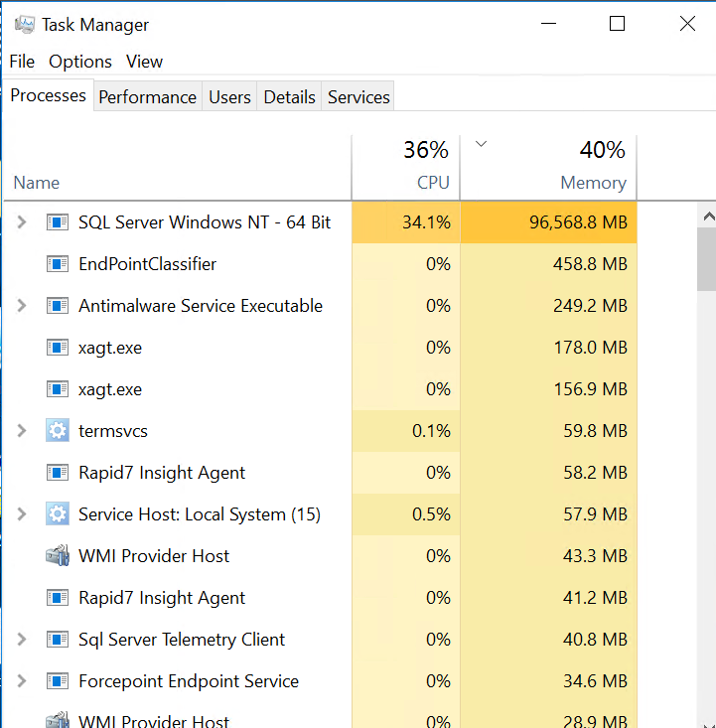Viewport: 716px width, 728px height.
Task: Open the View menu
Action: [144, 62]
